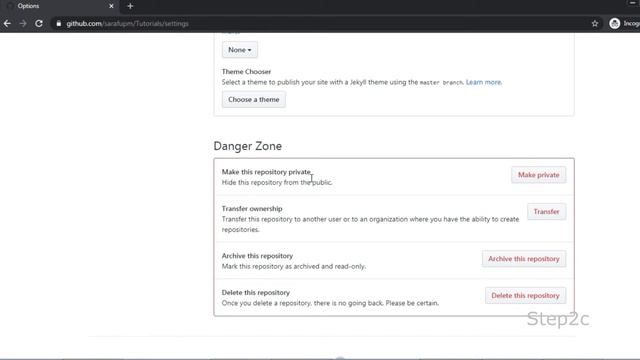640x360 pixels.
Task: Click 'Make this repository private' text
Action: point(266,172)
